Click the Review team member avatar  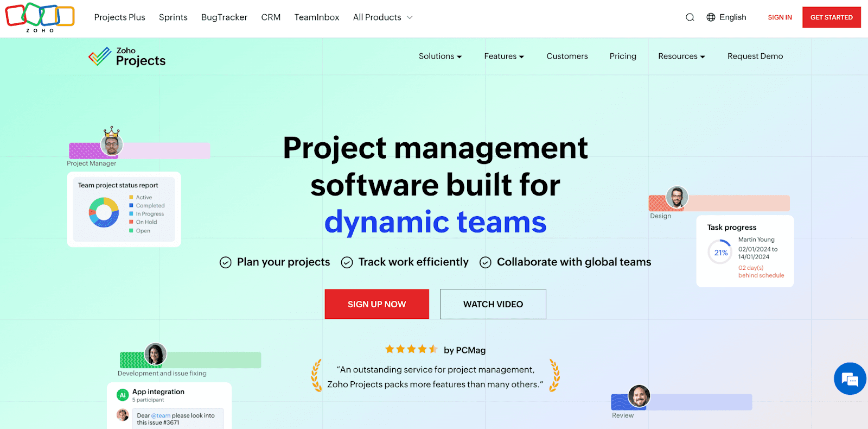tap(639, 396)
